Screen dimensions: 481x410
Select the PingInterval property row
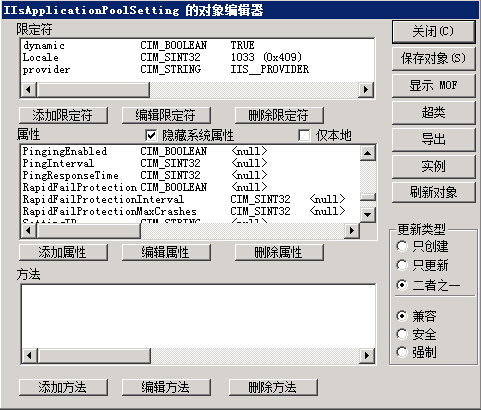click(190, 163)
